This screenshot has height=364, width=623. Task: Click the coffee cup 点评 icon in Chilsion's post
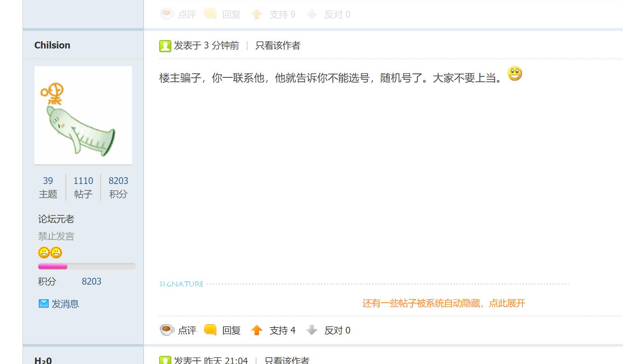pyautogui.click(x=167, y=330)
